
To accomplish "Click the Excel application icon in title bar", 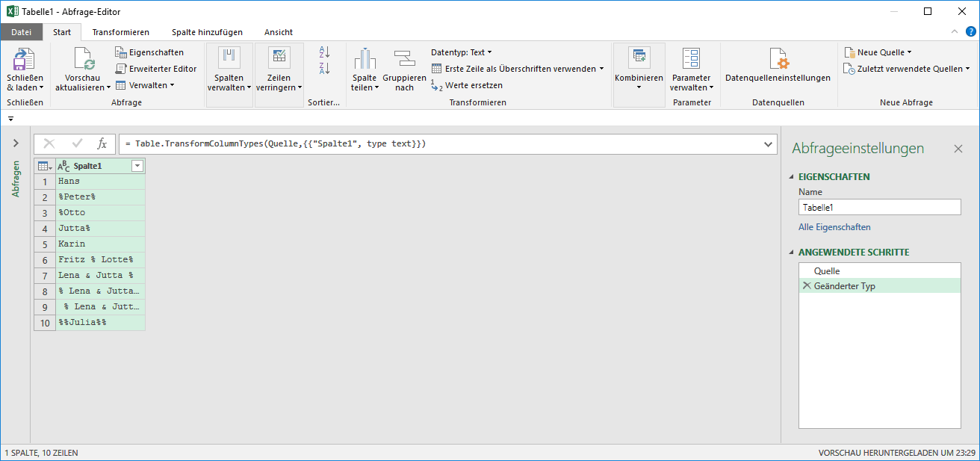I will tap(12, 11).
